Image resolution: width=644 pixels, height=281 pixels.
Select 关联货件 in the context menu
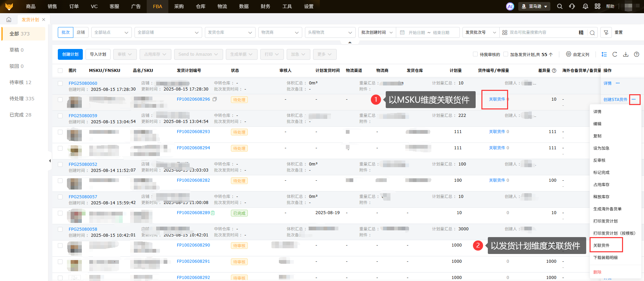(x=601, y=246)
